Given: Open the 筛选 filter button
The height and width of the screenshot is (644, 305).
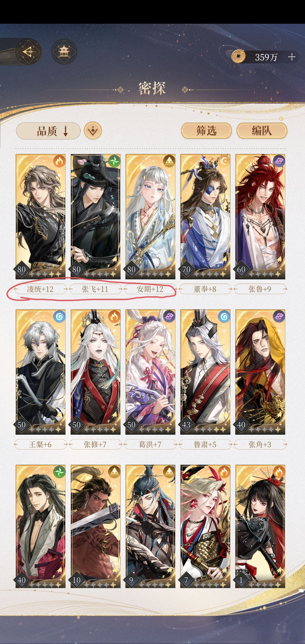Looking at the screenshot, I should [206, 131].
